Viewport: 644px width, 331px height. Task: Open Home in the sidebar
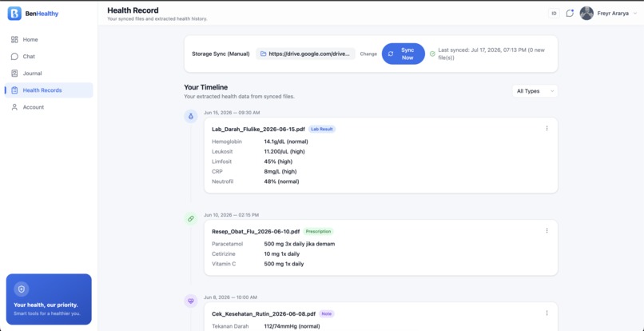pos(49,39)
